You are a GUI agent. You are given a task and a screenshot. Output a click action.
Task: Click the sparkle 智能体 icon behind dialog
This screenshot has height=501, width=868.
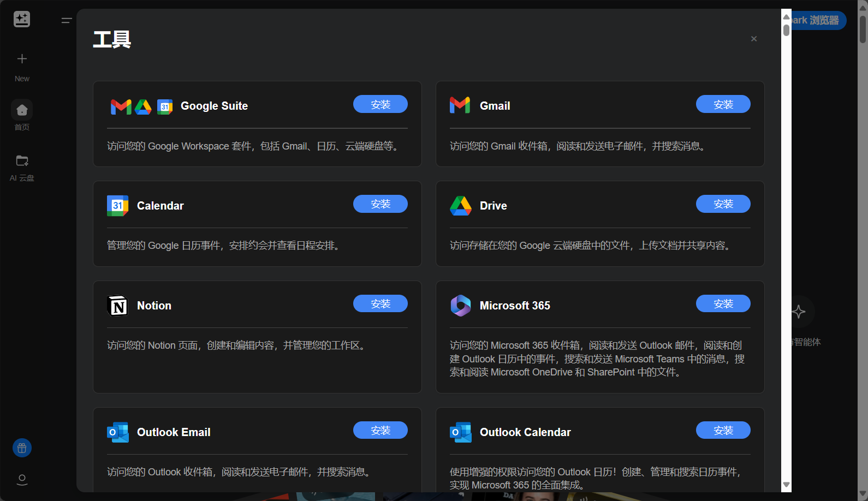799,312
